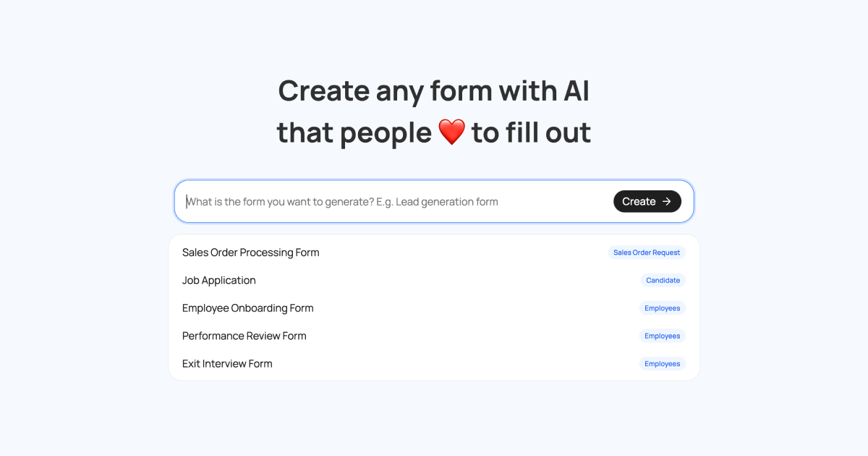Open the Exit Interview Form suggestion
The width and height of the screenshot is (868, 456).
pos(227,364)
